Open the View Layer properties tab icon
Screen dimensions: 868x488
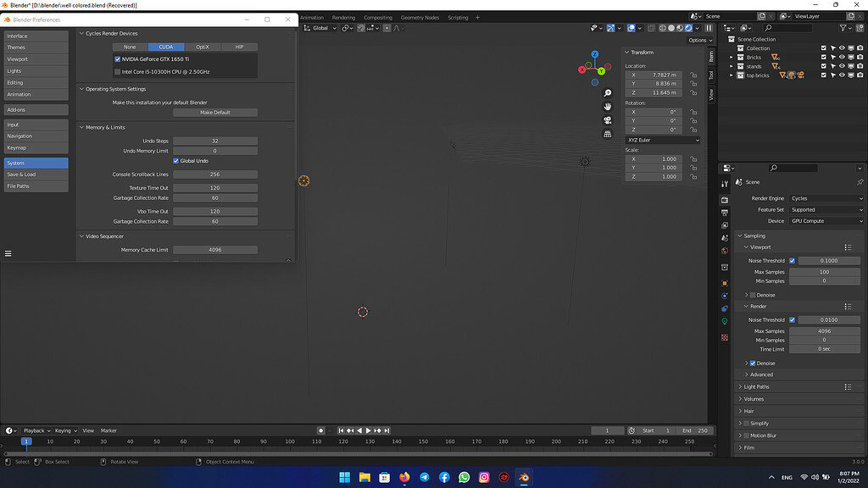(725, 225)
